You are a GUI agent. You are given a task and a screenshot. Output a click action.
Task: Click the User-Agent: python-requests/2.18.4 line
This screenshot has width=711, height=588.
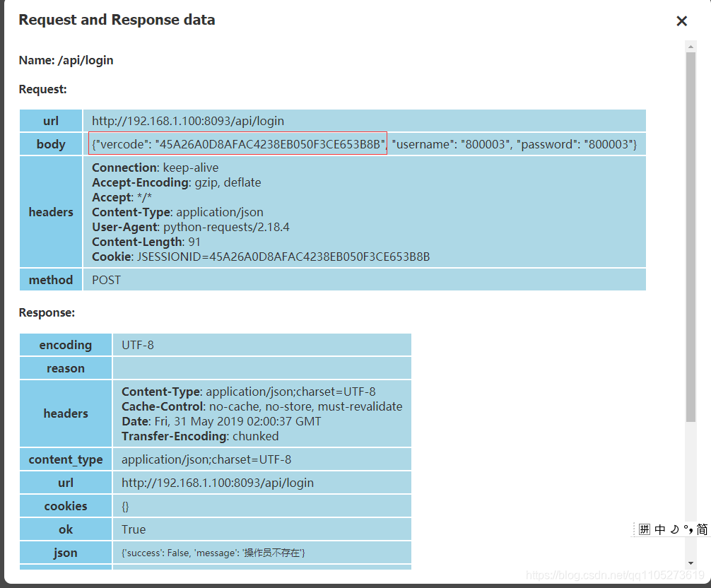coord(190,227)
